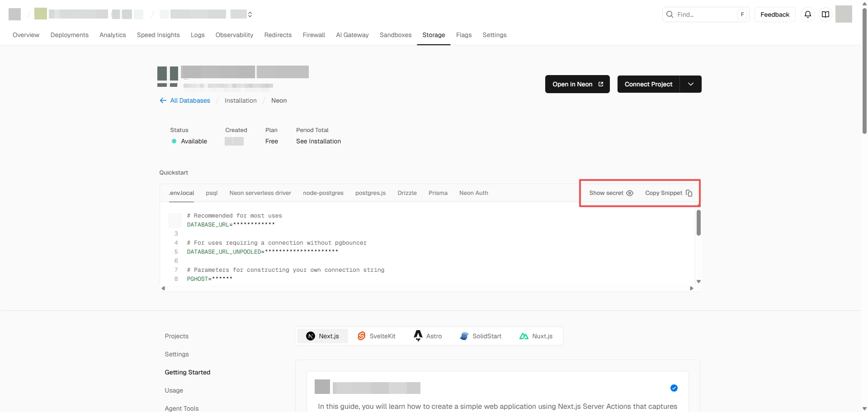Select the Astro framework icon
Image resolution: width=868 pixels, height=412 pixels.
tap(418, 336)
